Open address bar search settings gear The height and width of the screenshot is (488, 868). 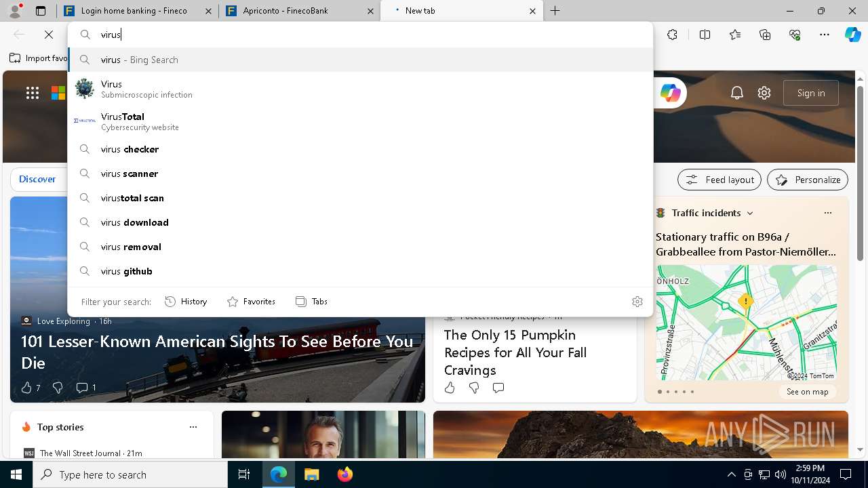coord(637,302)
